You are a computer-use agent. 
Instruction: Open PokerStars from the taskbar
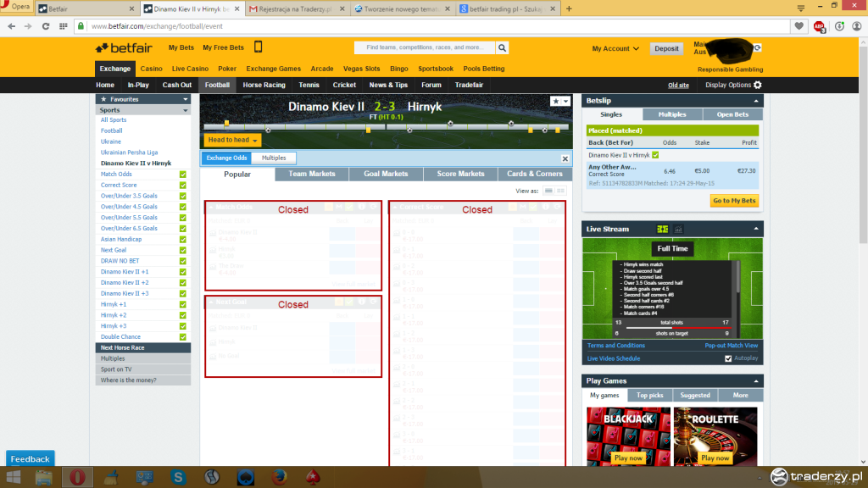[x=313, y=477]
